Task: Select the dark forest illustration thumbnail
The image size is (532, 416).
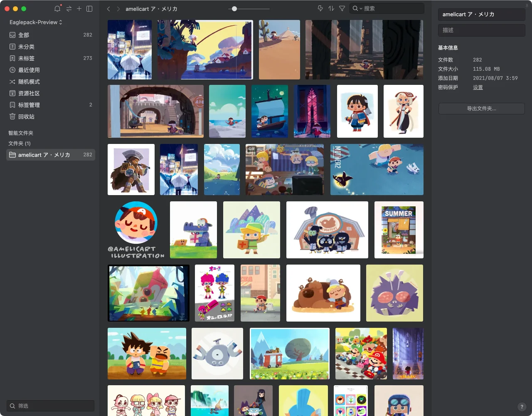Action: [x=365, y=50]
